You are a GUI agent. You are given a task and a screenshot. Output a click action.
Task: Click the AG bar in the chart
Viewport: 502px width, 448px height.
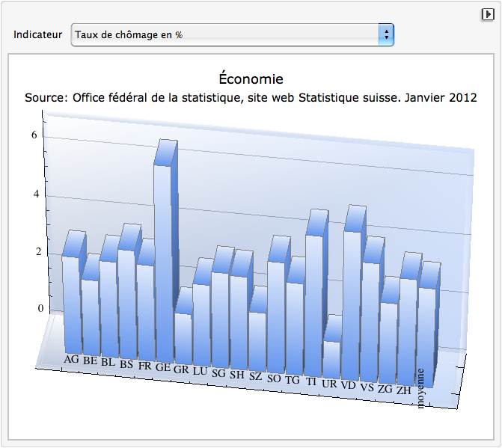click(73, 292)
